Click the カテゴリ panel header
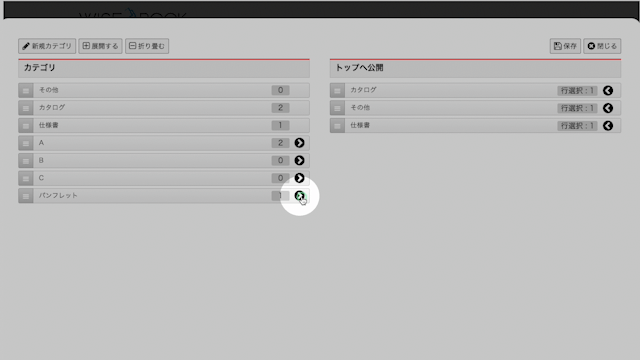Viewport: 640px width, 360px height. (x=164, y=68)
